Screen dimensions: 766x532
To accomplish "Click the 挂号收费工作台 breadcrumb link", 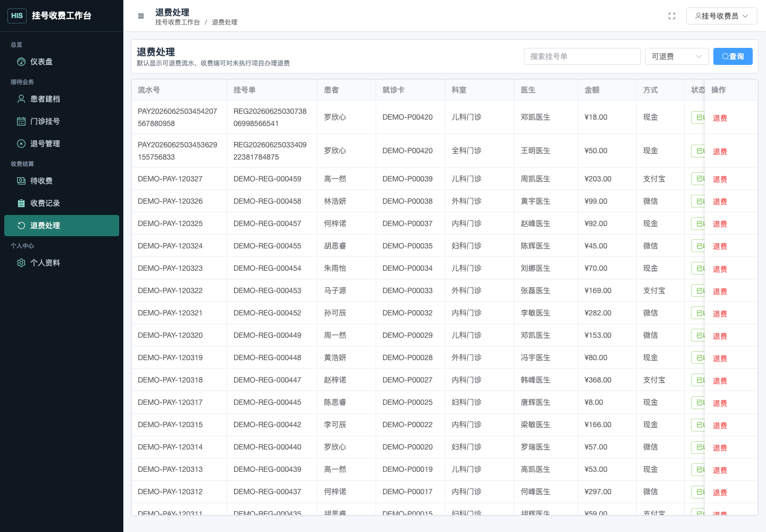I will point(178,22).
